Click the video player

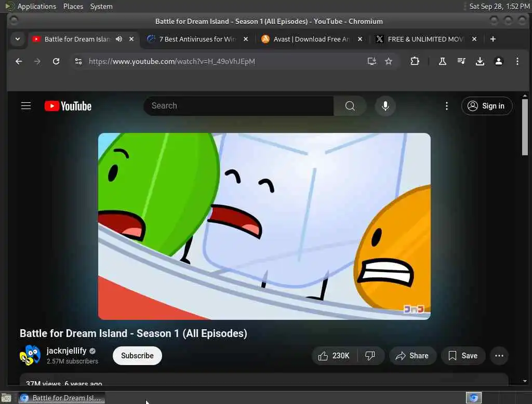264,226
